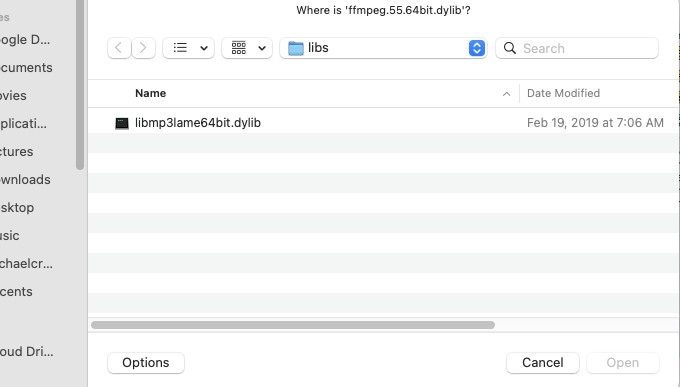Screen dimensions: 680x387
Task: Click the blue up-down path stepper
Action: [477, 48]
